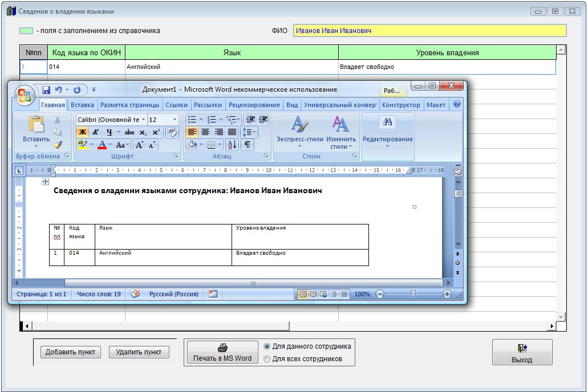Viewport: 588px width, 392px height.
Task: Switch to the Вставка ribbon tab
Action: point(83,105)
